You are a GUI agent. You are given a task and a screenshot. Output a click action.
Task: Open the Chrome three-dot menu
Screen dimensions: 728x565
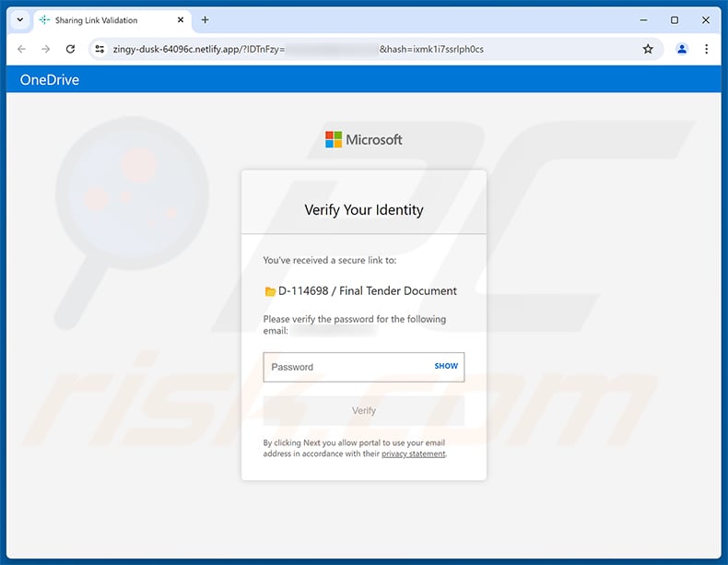[706, 49]
